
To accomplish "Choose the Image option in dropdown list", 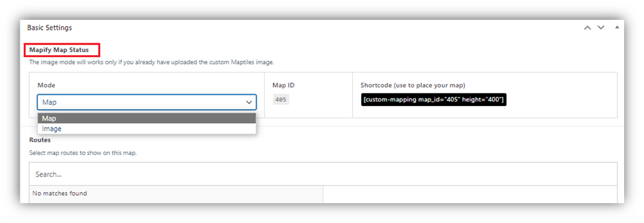I will (146, 129).
